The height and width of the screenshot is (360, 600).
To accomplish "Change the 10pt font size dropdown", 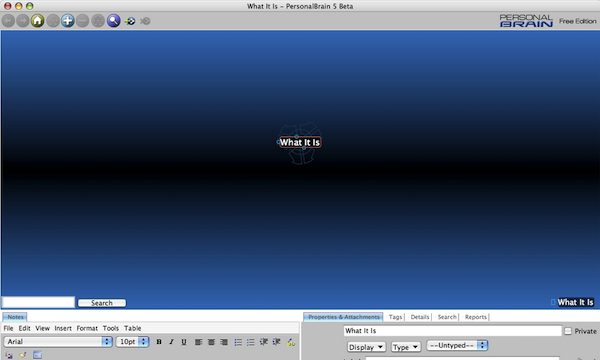I will click(x=132, y=341).
